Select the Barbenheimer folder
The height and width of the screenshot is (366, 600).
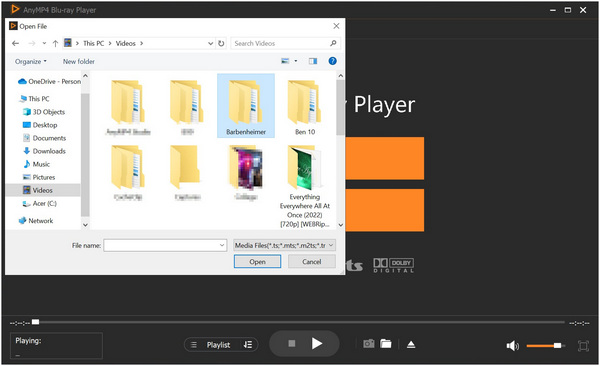(246, 106)
